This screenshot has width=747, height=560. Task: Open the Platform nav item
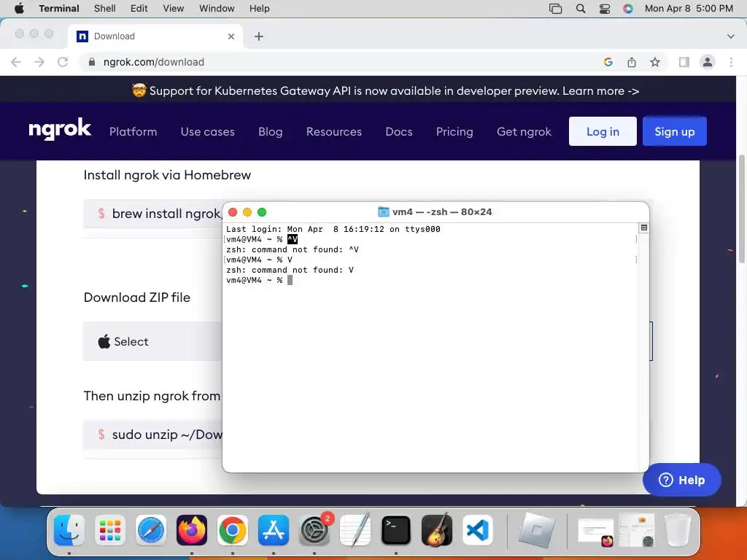pos(133,131)
